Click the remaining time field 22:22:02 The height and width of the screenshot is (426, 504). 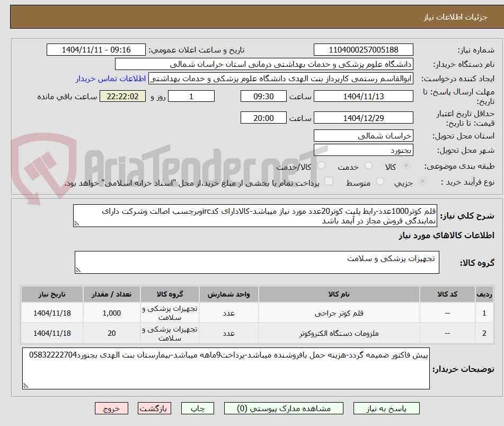tap(122, 96)
